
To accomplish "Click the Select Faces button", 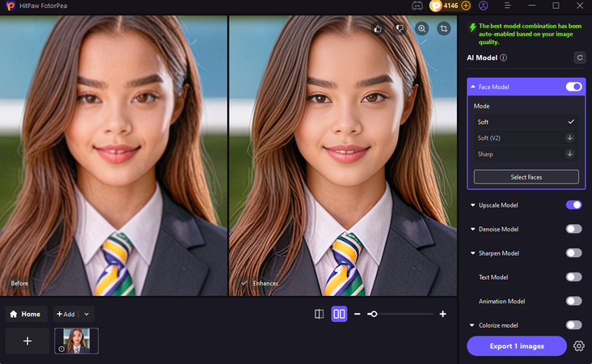I will (526, 177).
